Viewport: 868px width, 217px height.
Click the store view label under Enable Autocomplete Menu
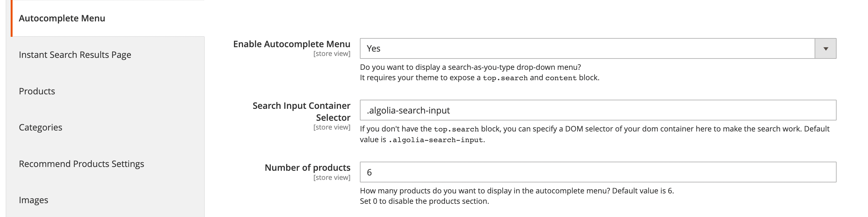(332, 53)
